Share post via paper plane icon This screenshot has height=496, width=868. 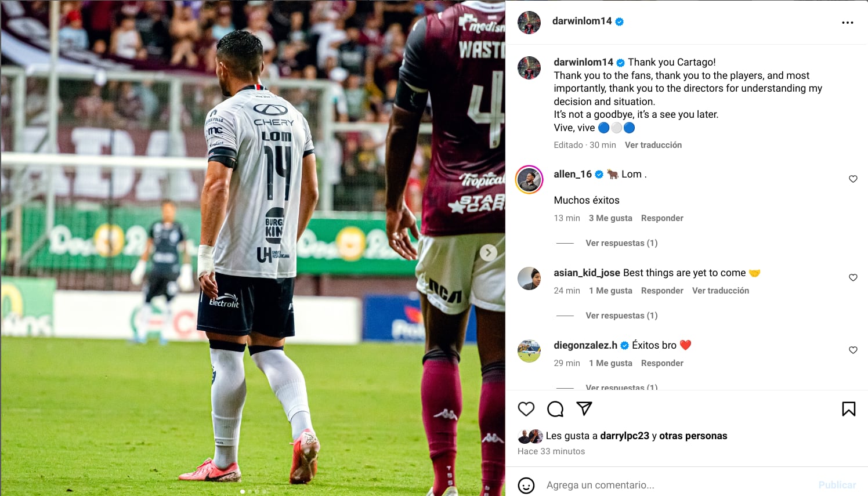[x=584, y=409]
